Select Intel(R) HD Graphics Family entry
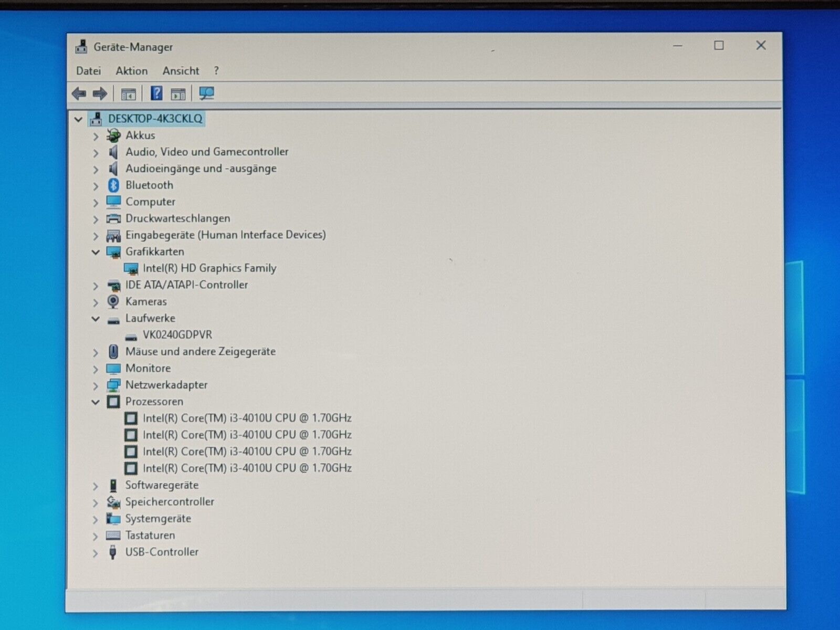Viewport: 840px width, 630px height. 209,268
